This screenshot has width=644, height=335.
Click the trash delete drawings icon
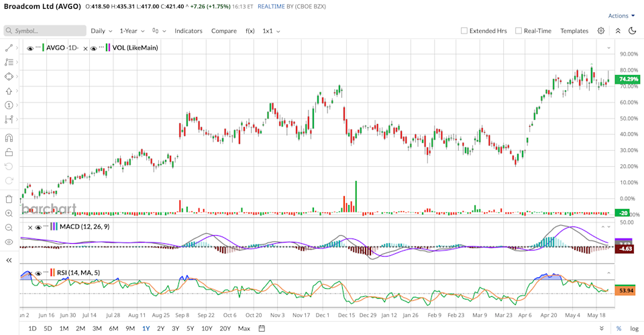(x=9, y=199)
